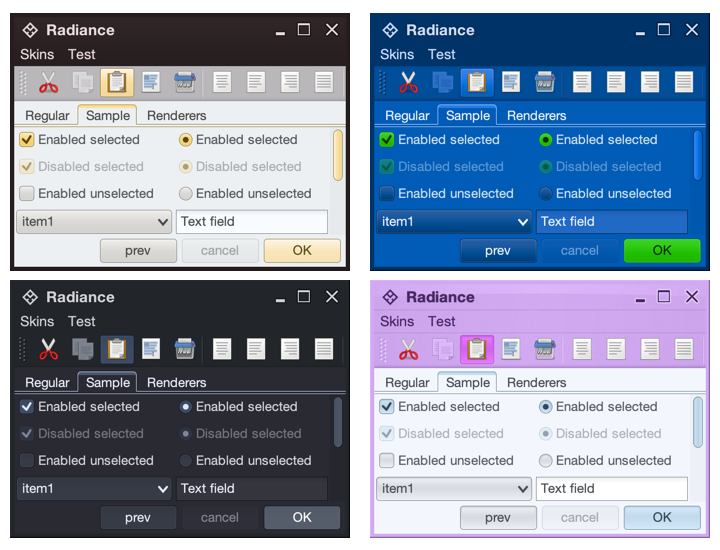Select the Enabled unselected radio in the purple-skinned window
Screen dimensions: 720x550
point(546,460)
